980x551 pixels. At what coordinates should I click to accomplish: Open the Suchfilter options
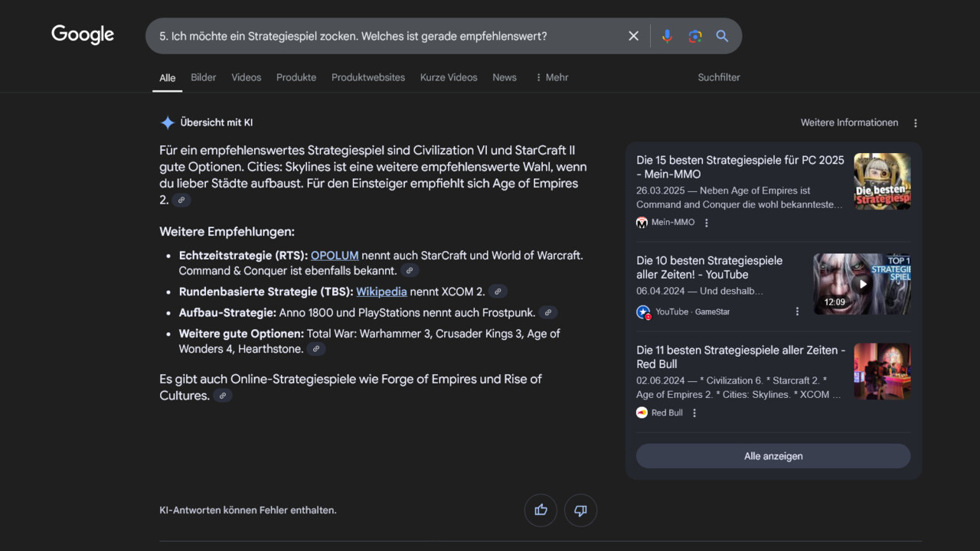click(x=719, y=77)
